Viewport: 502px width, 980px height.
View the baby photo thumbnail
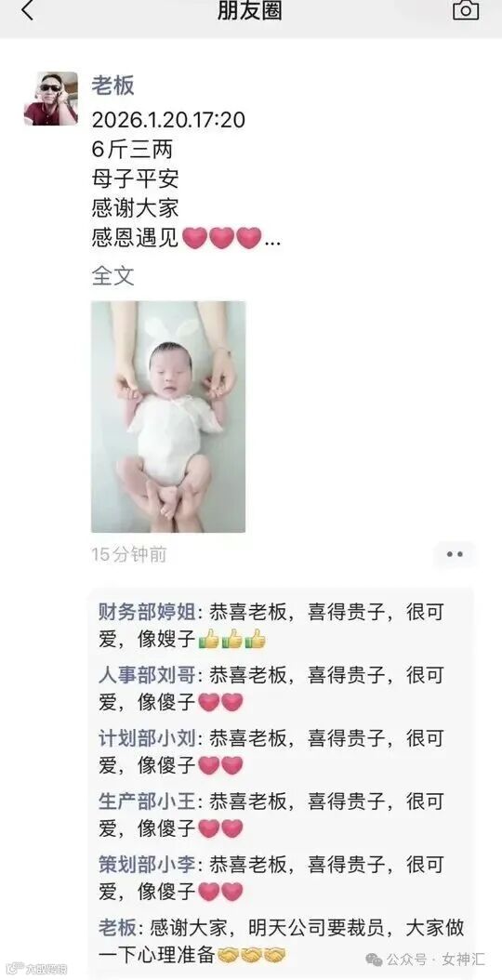168,417
